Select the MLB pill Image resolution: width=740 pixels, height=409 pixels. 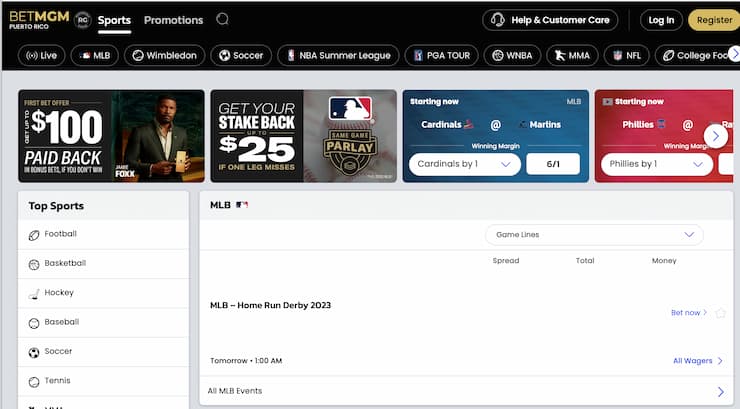[x=94, y=56]
